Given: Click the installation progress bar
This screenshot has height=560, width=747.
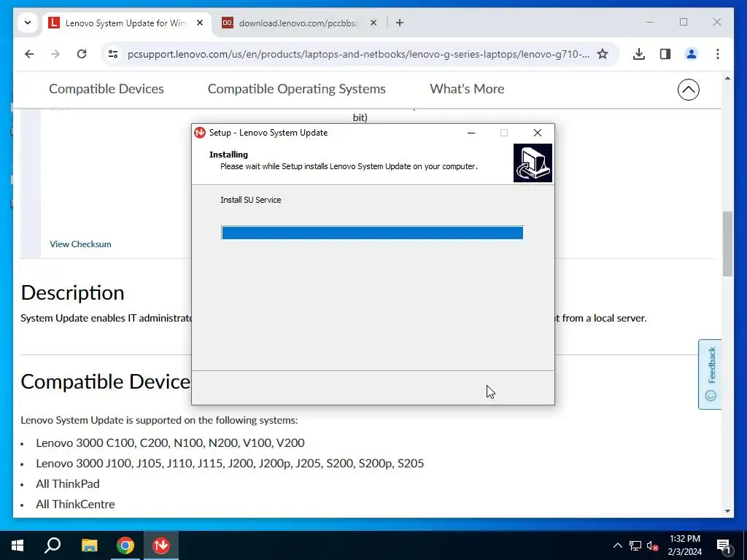Looking at the screenshot, I should pos(372,233).
